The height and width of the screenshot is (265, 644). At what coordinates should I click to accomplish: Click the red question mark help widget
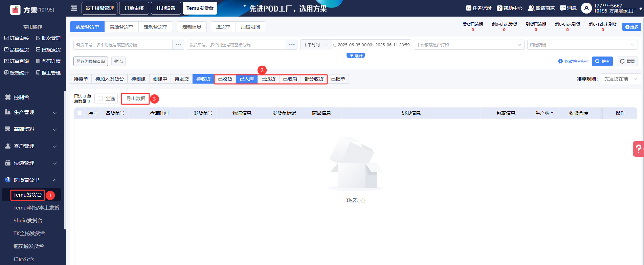638,149
